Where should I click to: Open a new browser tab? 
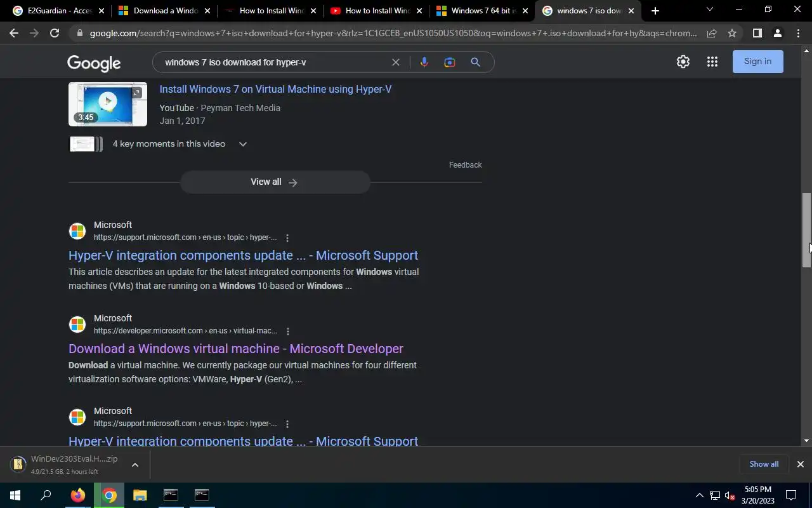tap(655, 11)
